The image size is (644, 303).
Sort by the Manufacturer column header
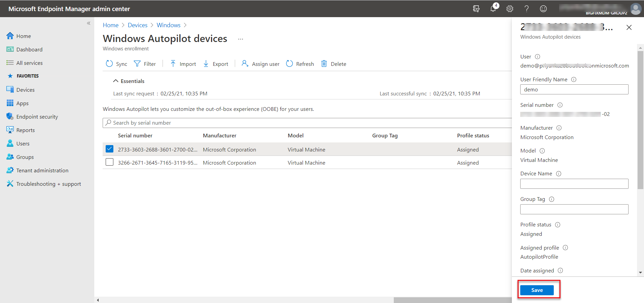tap(220, 135)
